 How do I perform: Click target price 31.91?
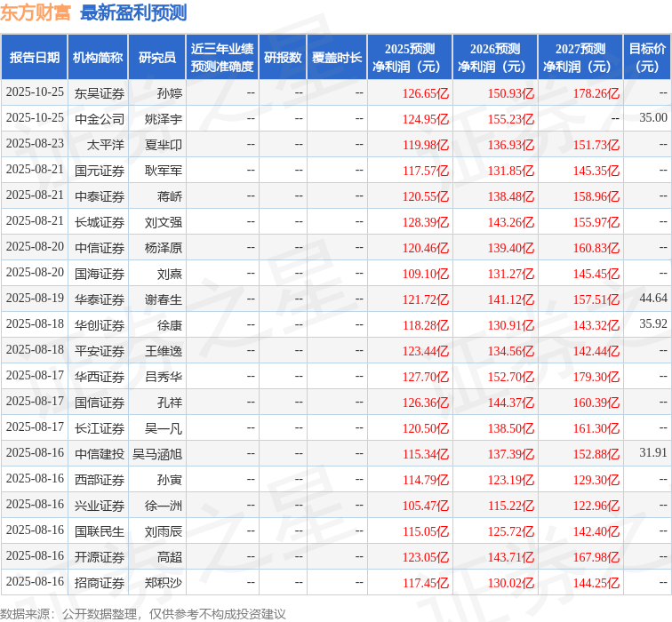click(x=653, y=452)
